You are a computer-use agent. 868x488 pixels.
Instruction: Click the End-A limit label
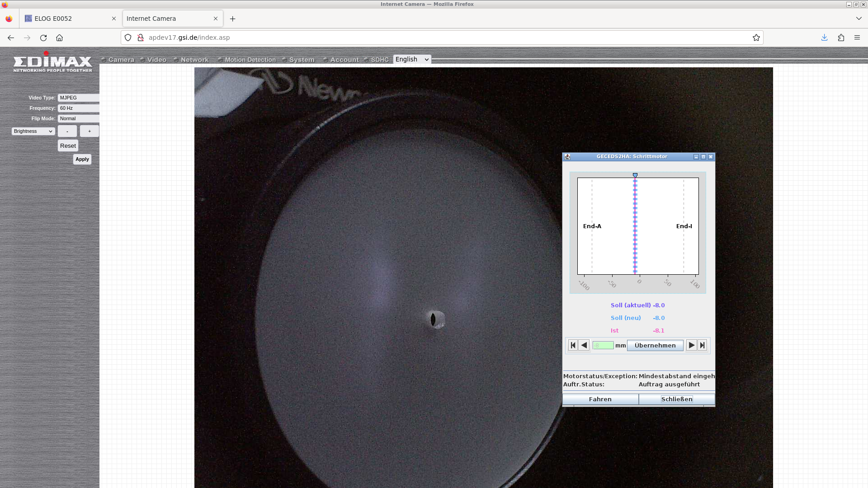pos(592,226)
